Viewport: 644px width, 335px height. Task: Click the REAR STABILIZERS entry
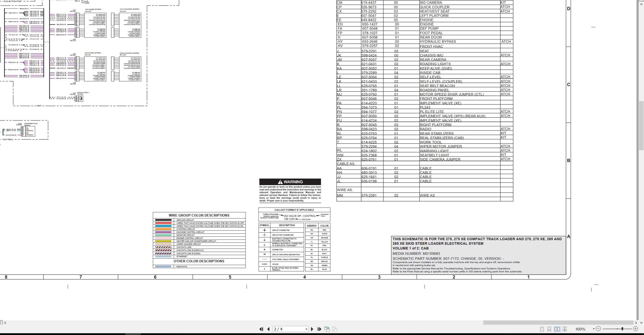pos(437,134)
